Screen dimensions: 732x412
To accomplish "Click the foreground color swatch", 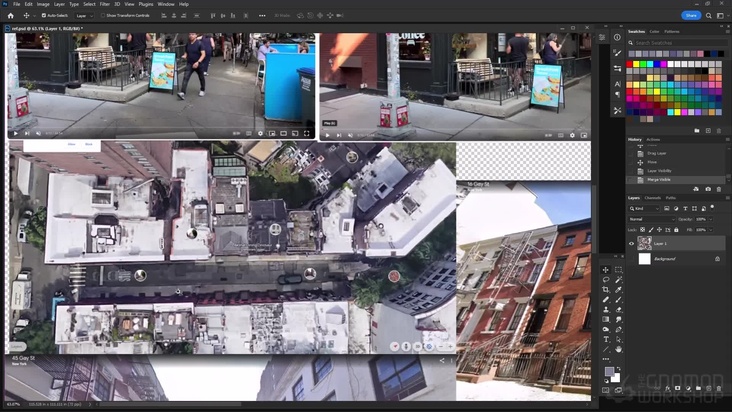I will (609, 371).
